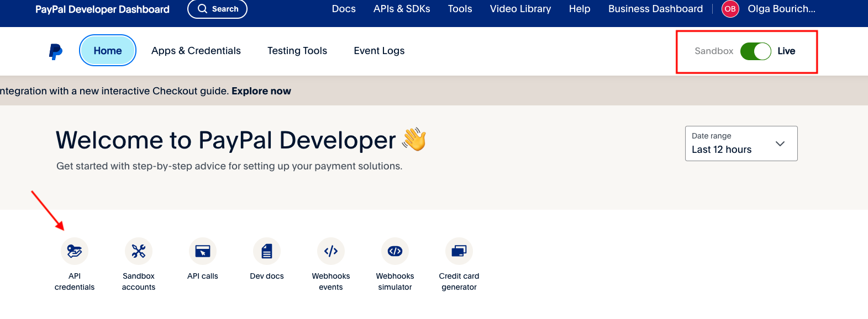
Task: Select the Sandbox label text
Action: click(x=714, y=51)
